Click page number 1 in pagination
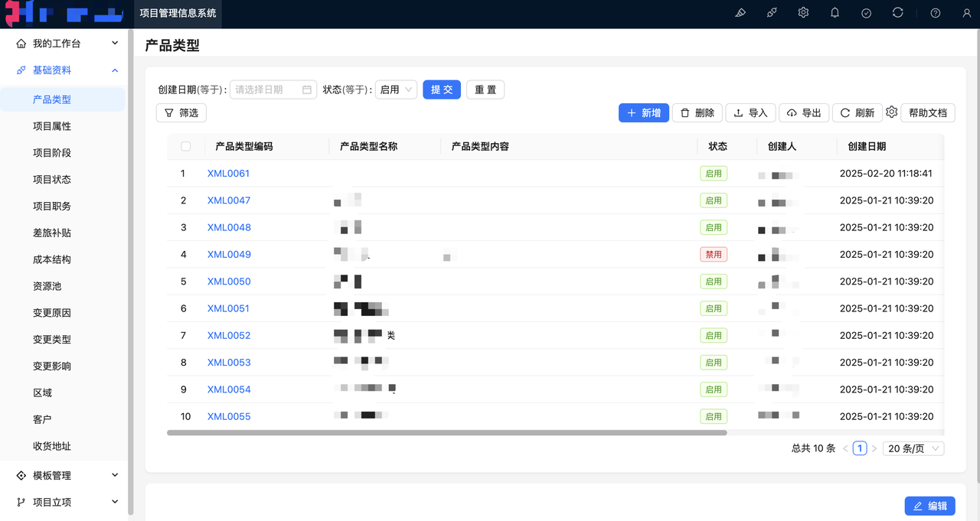The height and width of the screenshot is (521, 980). [x=860, y=448]
